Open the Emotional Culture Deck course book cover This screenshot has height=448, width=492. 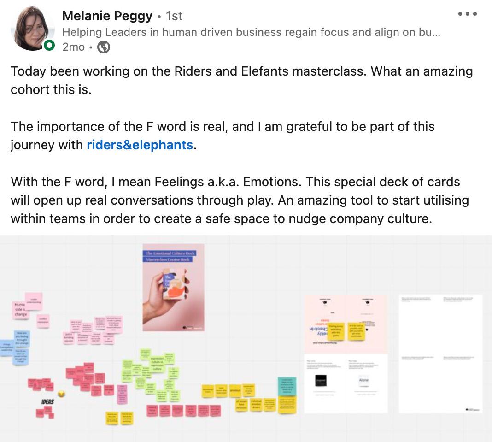(x=173, y=287)
